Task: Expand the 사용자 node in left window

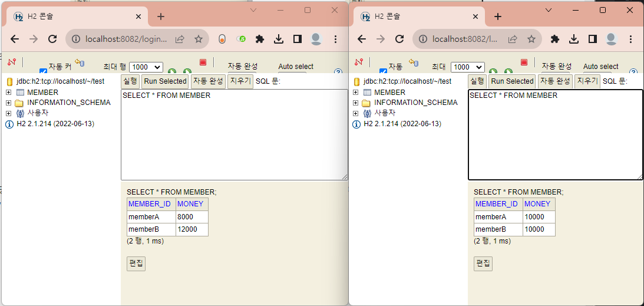Action: tap(8, 113)
